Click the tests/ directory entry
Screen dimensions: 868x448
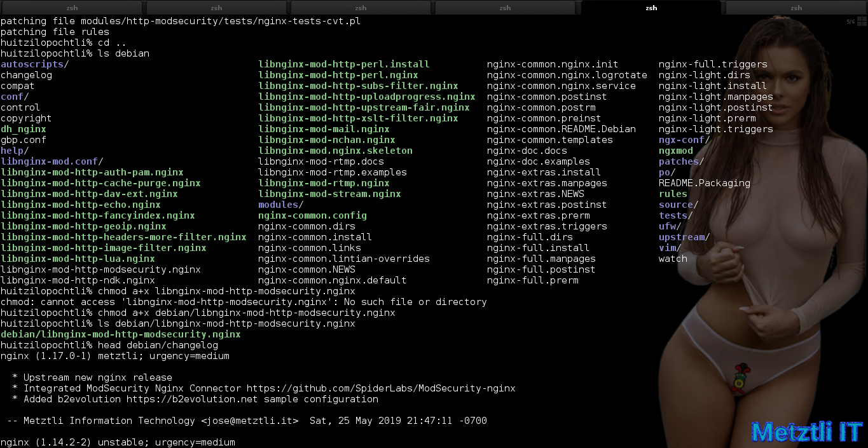pos(676,215)
